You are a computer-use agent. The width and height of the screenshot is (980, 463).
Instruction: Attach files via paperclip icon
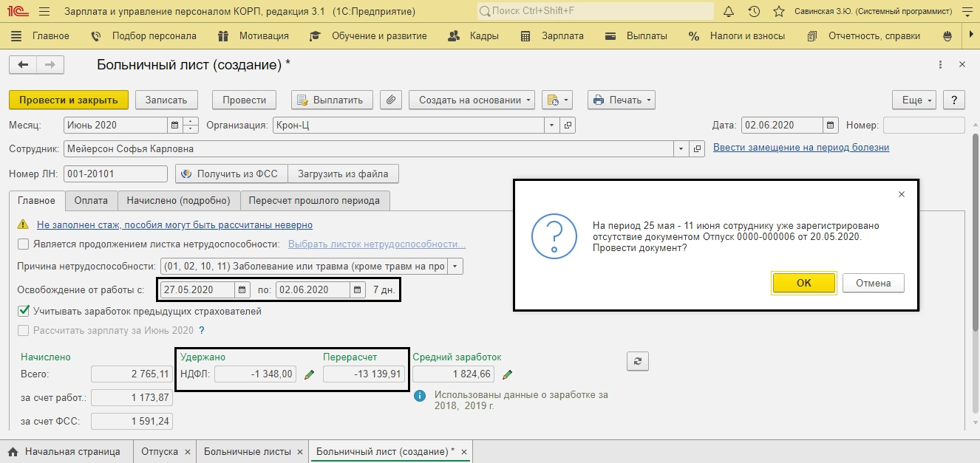pyautogui.click(x=392, y=100)
